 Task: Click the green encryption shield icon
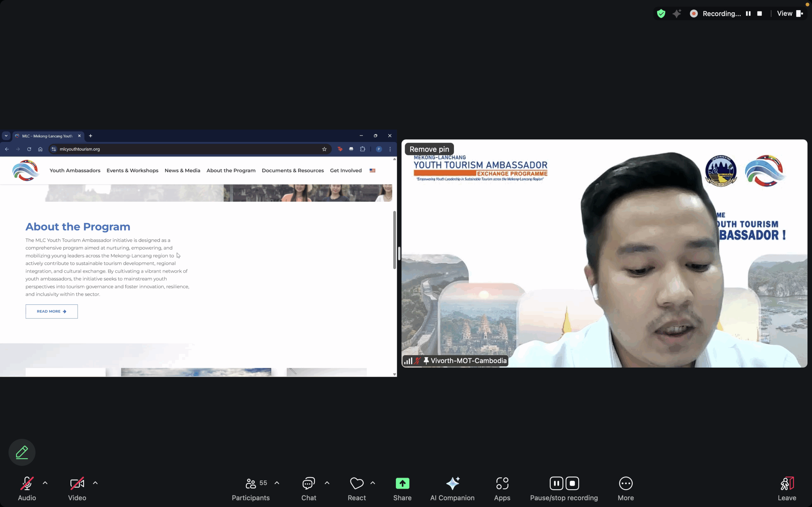tap(661, 13)
